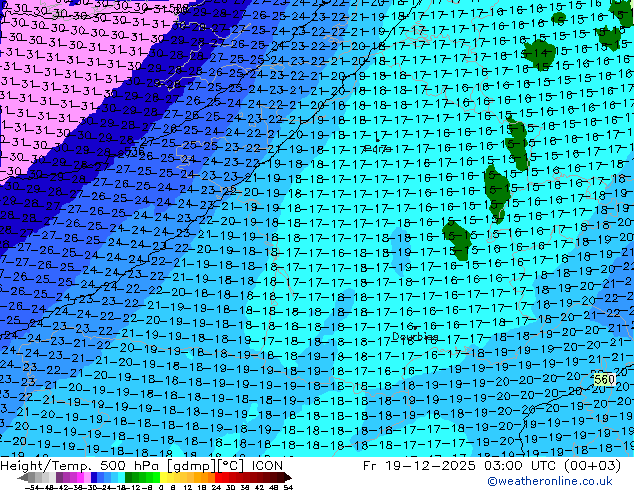Viewport: 634px width, 490px height.
Task: Click the ICON model name label
Action: click(267, 466)
